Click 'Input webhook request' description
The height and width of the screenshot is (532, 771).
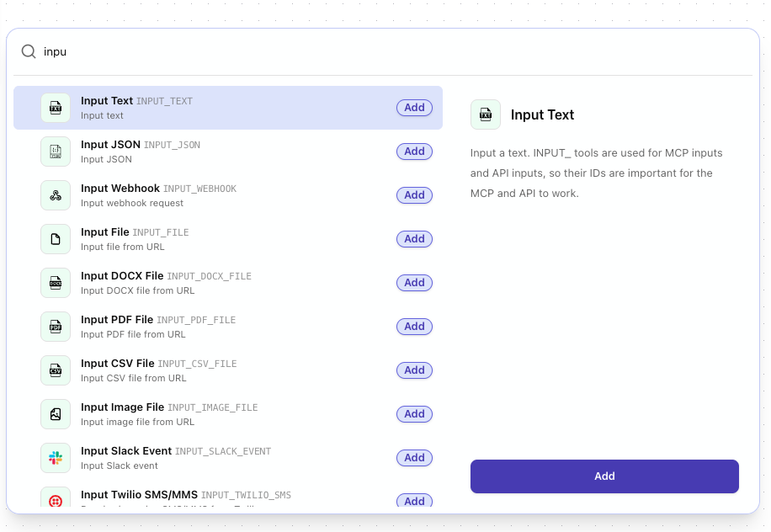[132, 203]
